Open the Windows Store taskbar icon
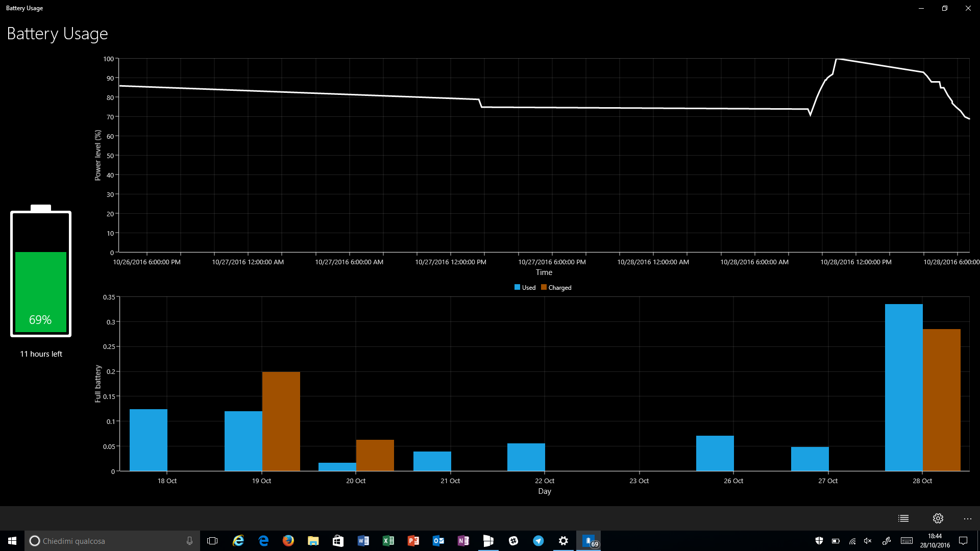This screenshot has height=551, width=980. 338,541
